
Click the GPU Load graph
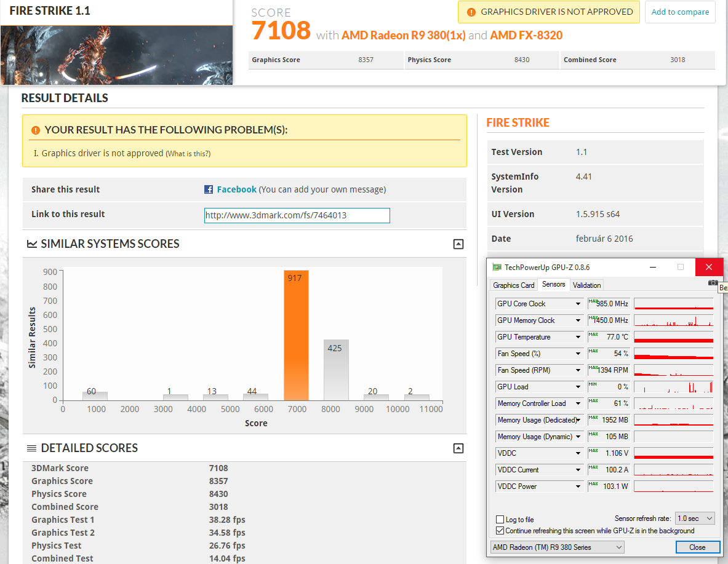tap(673, 387)
